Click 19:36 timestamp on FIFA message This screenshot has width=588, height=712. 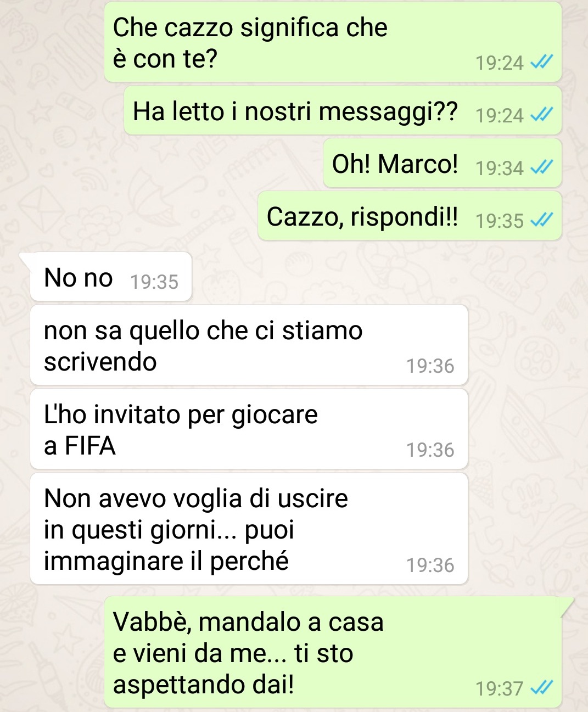click(x=430, y=450)
